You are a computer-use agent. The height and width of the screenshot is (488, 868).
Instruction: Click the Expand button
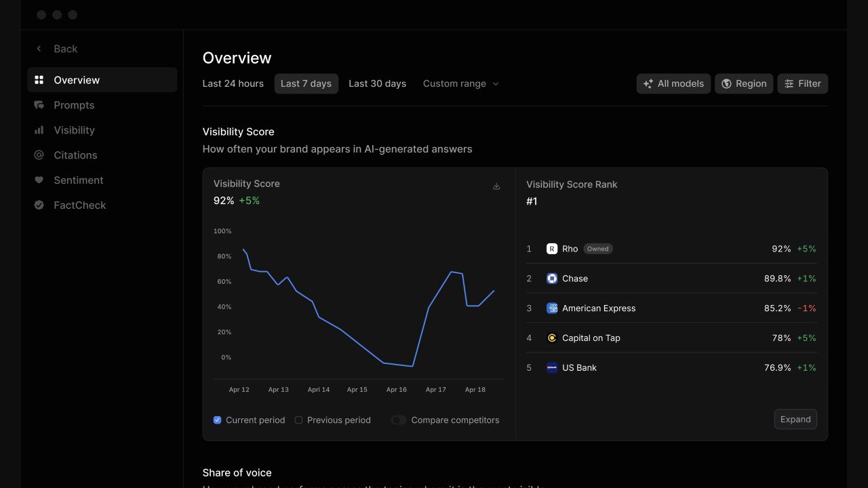(795, 420)
